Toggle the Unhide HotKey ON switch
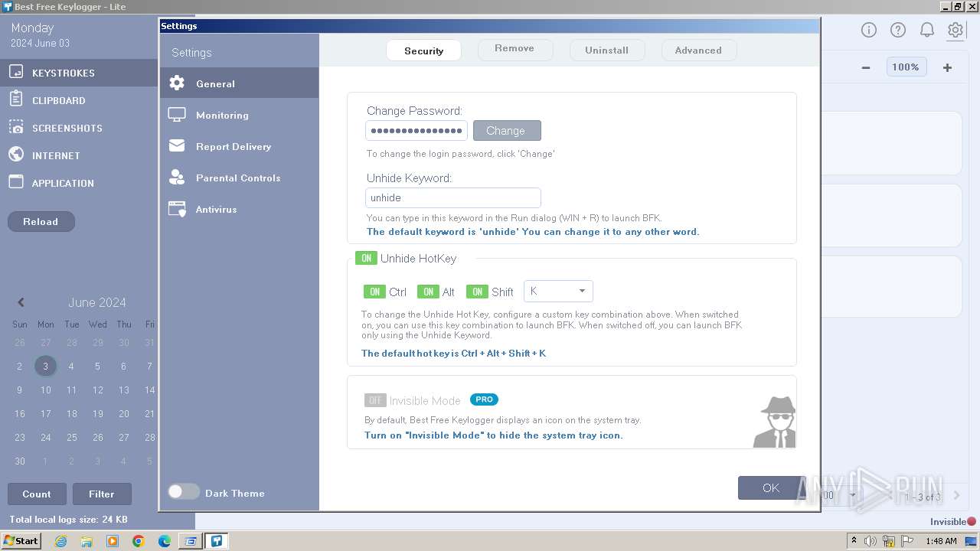 [x=366, y=258]
